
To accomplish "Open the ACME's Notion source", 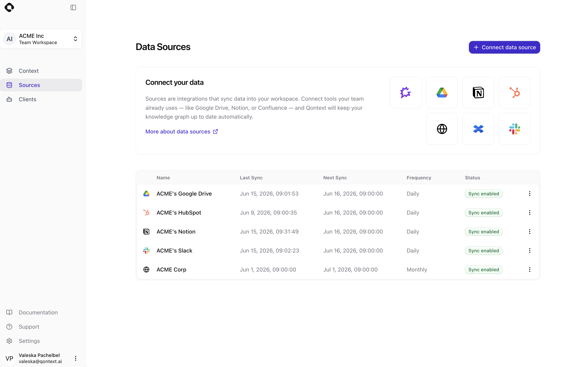I will tap(176, 232).
